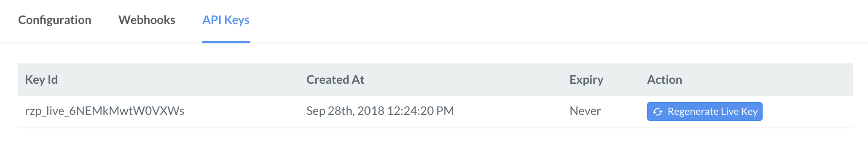Click the rzp_live prefix of the key

[45, 111]
